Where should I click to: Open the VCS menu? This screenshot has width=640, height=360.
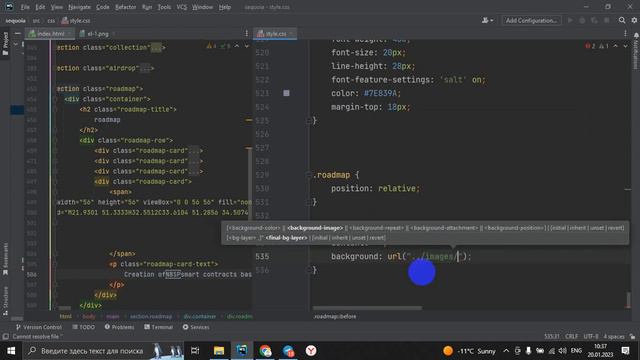pos(182,7)
